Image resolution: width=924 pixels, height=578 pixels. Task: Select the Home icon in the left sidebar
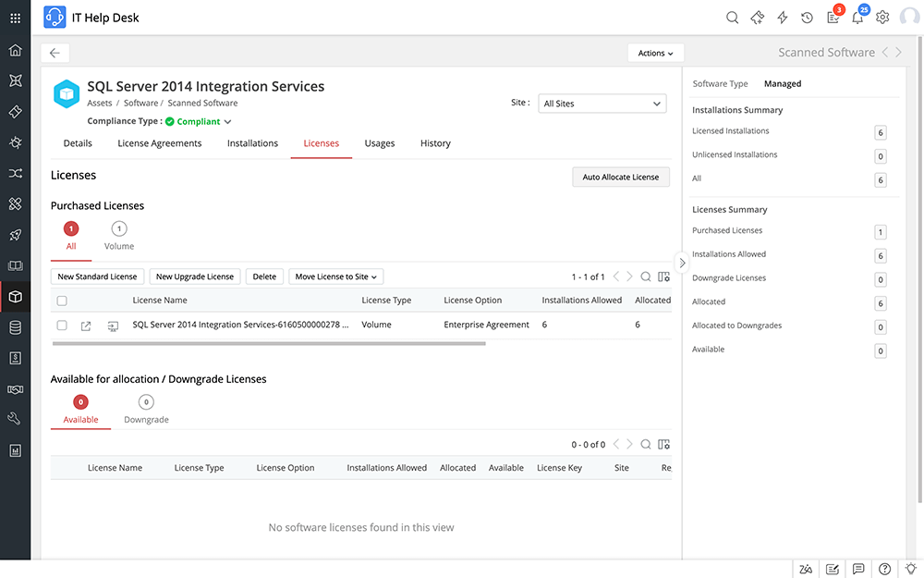click(x=15, y=49)
